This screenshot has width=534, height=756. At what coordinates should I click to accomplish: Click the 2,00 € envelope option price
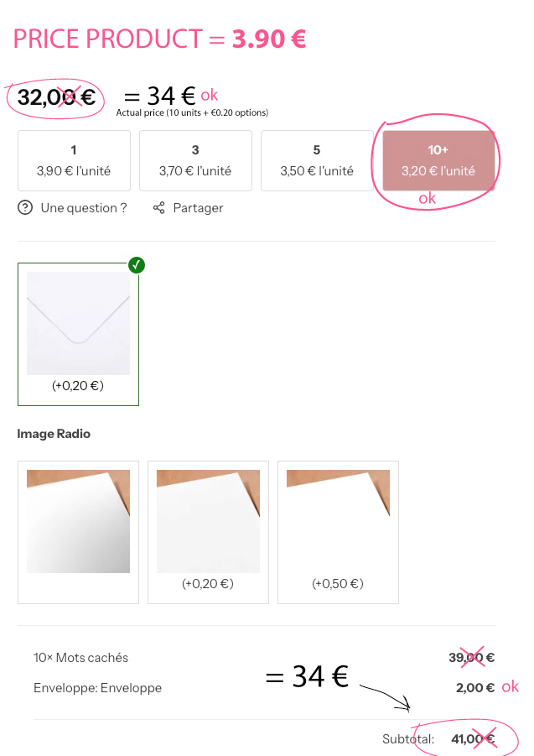coord(473,688)
